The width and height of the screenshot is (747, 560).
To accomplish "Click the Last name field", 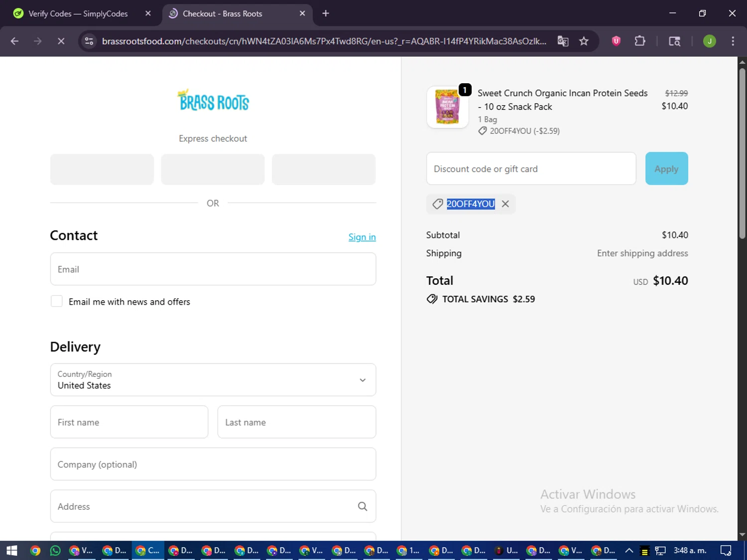I will [297, 422].
